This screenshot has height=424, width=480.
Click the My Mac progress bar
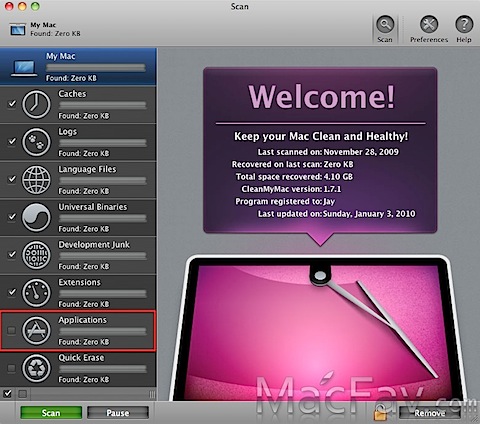[96, 68]
